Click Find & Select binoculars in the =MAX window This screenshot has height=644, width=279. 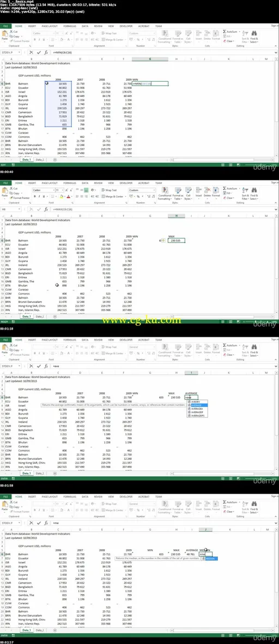254,190
